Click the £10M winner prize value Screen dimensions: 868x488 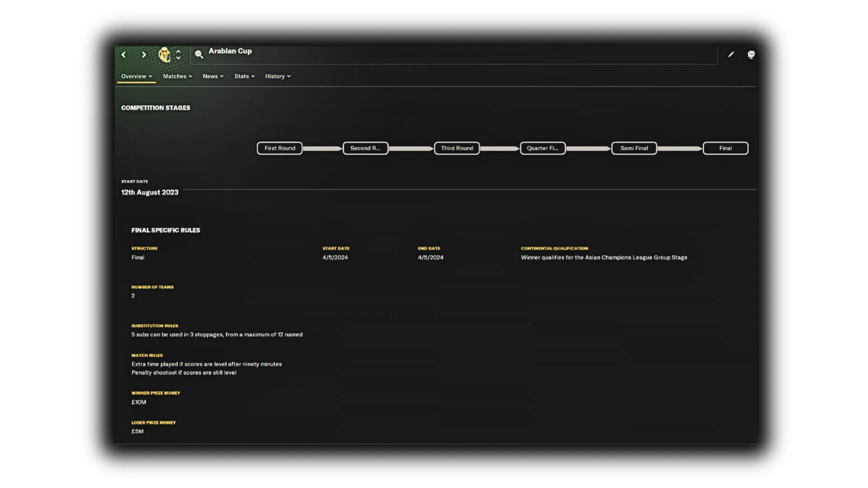pyautogui.click(x=139, y=402)
